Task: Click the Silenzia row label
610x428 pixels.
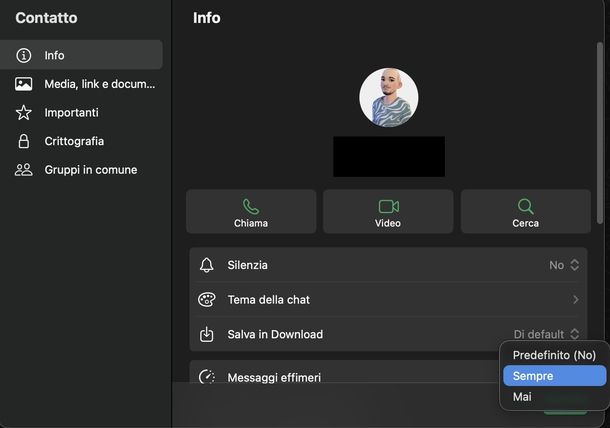Action: tap(247, 265)
